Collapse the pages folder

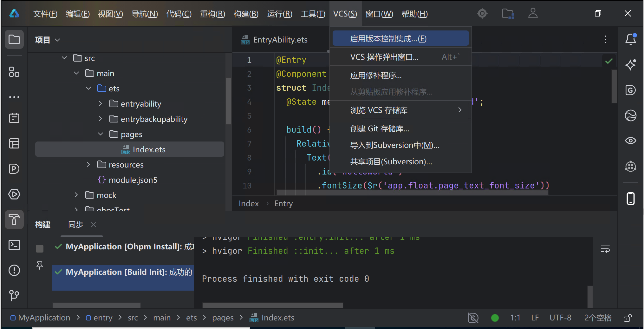click(101, 134)
